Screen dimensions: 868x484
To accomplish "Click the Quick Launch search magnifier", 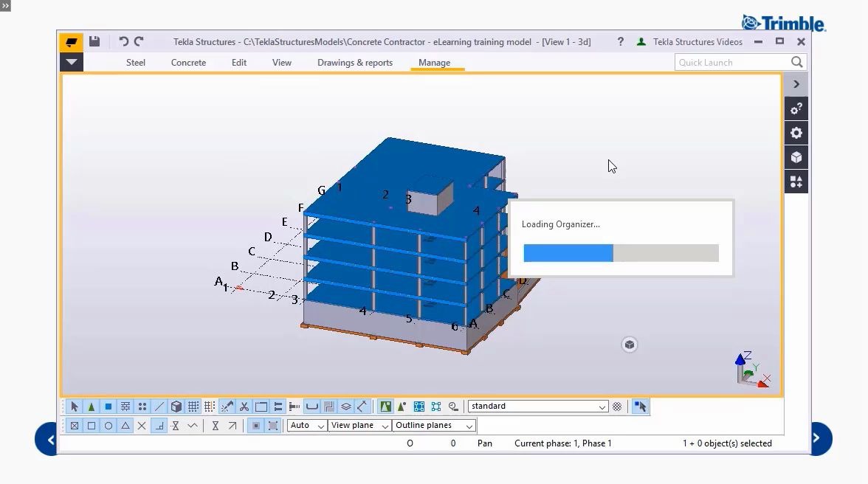I will [x=796, y=62].
